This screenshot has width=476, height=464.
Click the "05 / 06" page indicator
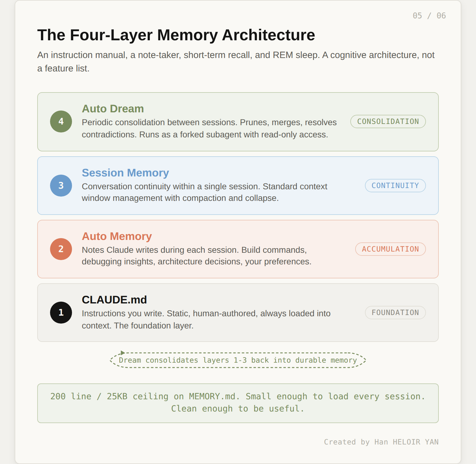429,16
